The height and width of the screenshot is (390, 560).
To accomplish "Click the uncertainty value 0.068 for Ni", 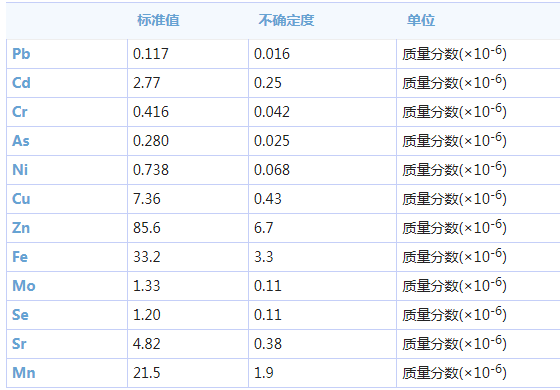I will 271,170.
